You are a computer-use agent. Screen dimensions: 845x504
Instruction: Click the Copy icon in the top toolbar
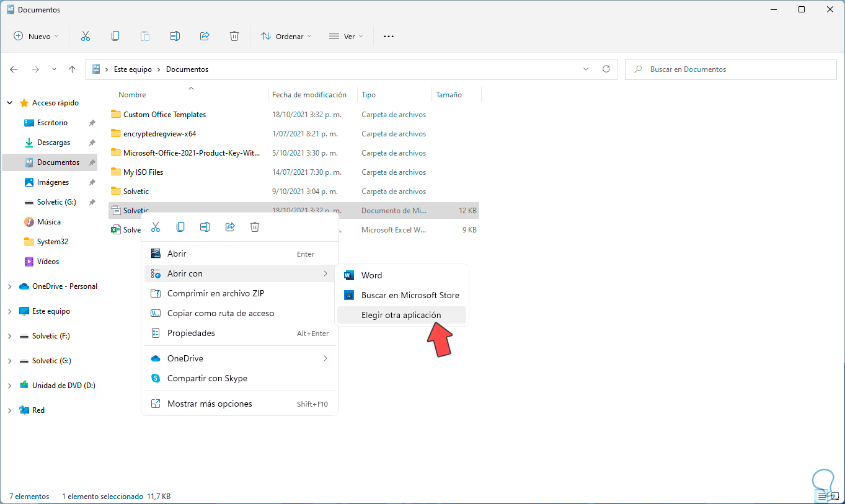[115, 36]
